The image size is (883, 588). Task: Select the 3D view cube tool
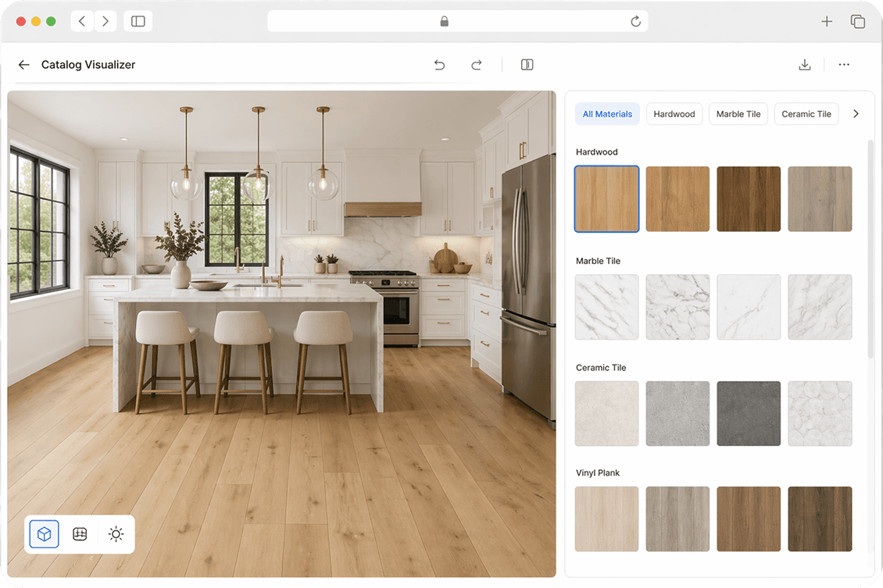[x=43, y=534]
